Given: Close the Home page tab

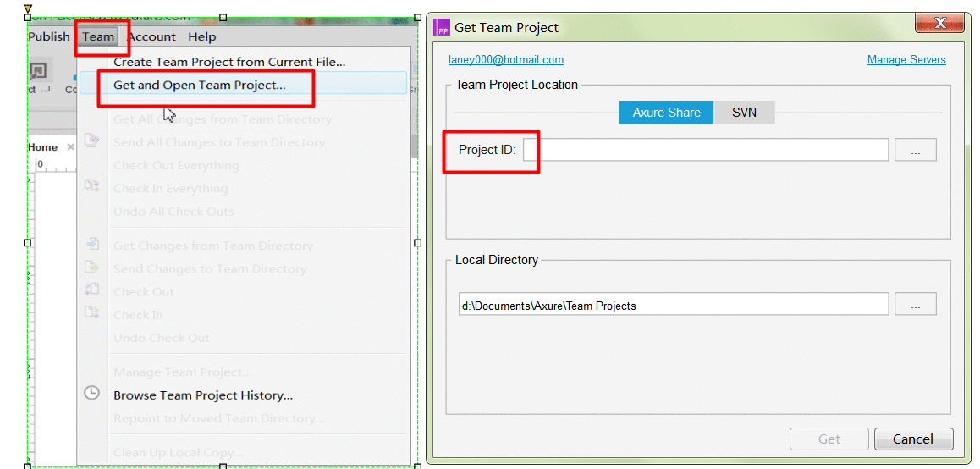Looking at the screenshot, I should (x=70, y=147).
